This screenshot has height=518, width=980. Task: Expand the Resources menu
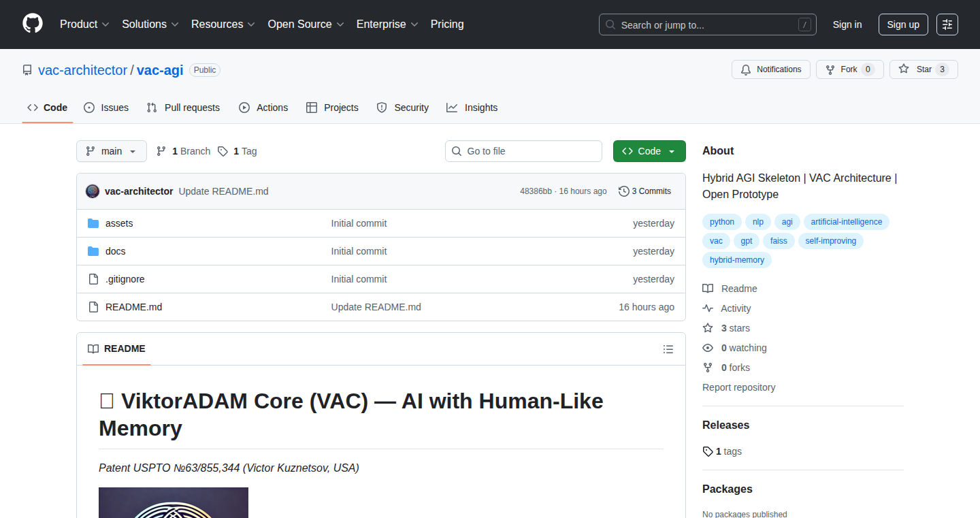point(223,24)
